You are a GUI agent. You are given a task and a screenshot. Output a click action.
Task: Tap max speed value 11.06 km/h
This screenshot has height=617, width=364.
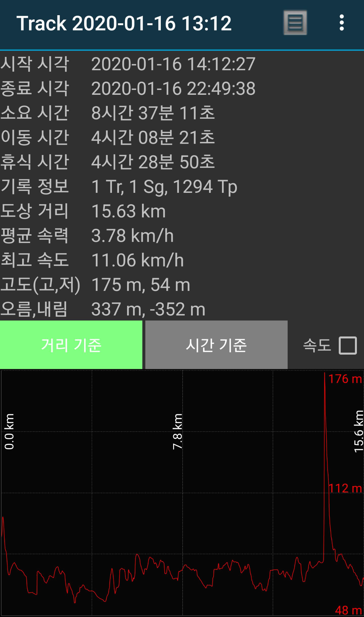click(138, 260)
